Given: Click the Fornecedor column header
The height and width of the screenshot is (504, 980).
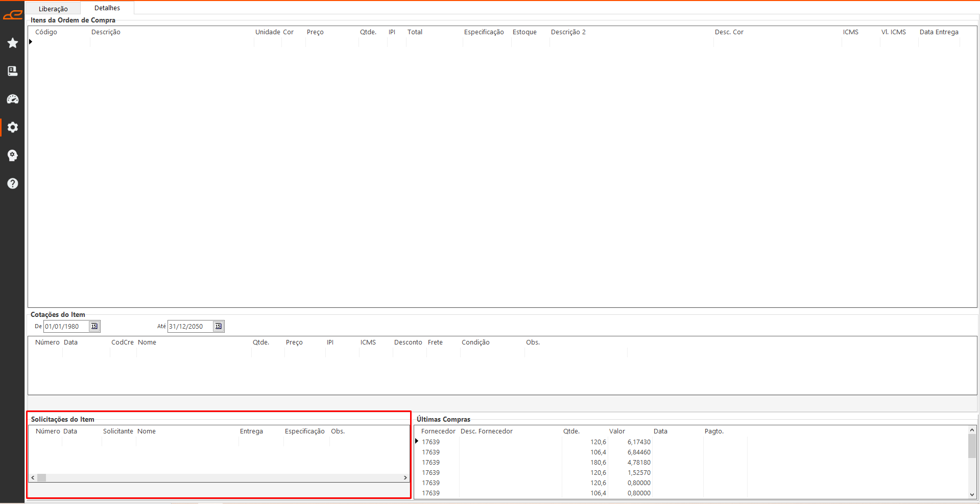Looking at the screenshot, I should [438, 431].
